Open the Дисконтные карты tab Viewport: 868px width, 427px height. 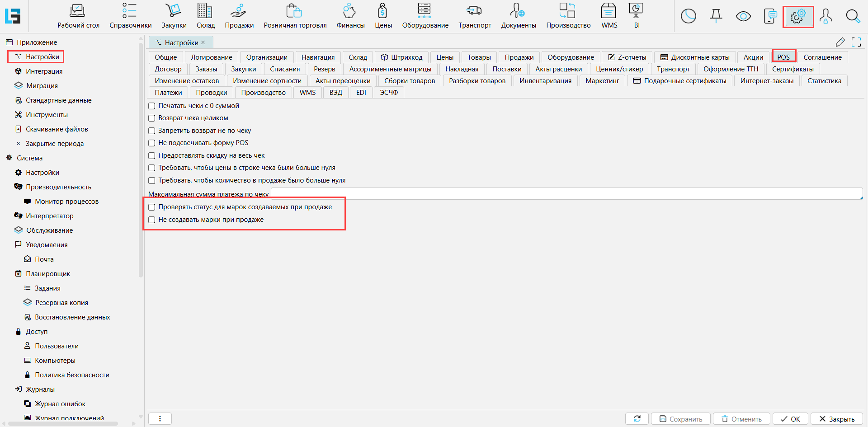pos(695,57)
